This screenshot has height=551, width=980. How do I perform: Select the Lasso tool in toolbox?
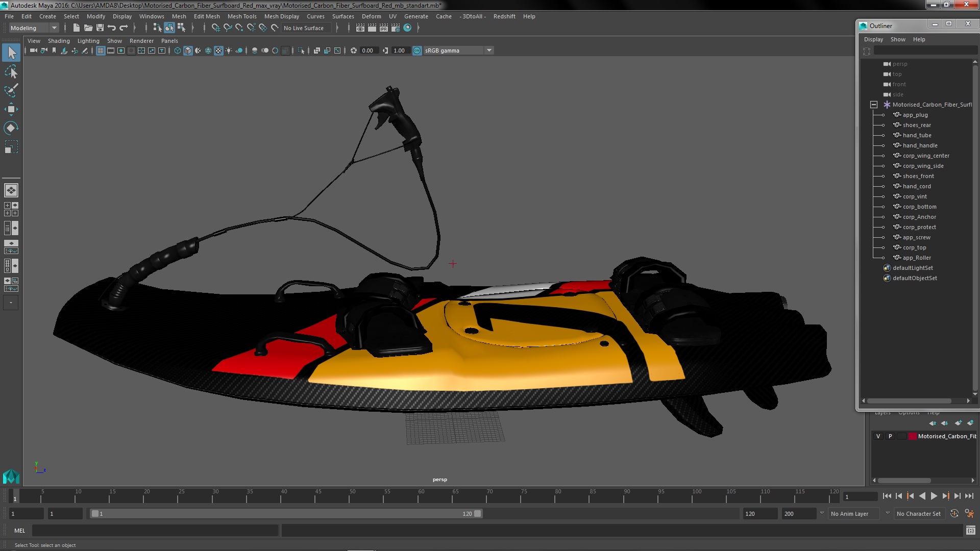11,71
